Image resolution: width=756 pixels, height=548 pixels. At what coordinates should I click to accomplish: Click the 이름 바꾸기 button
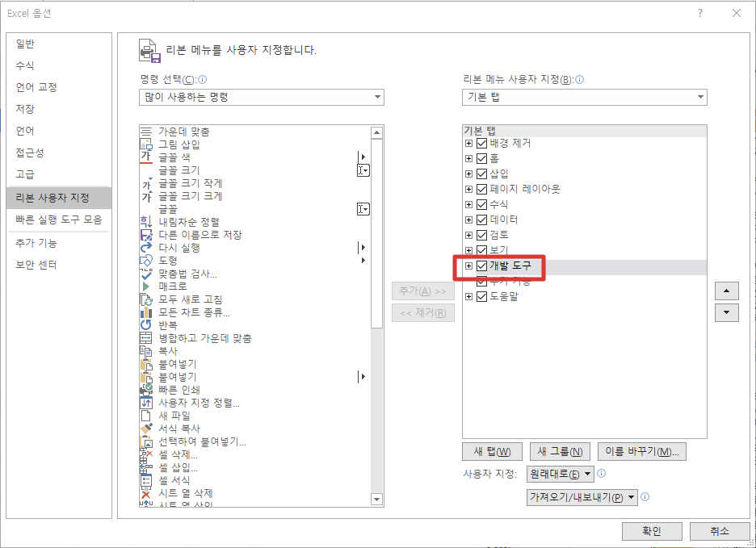pos(642,452)
